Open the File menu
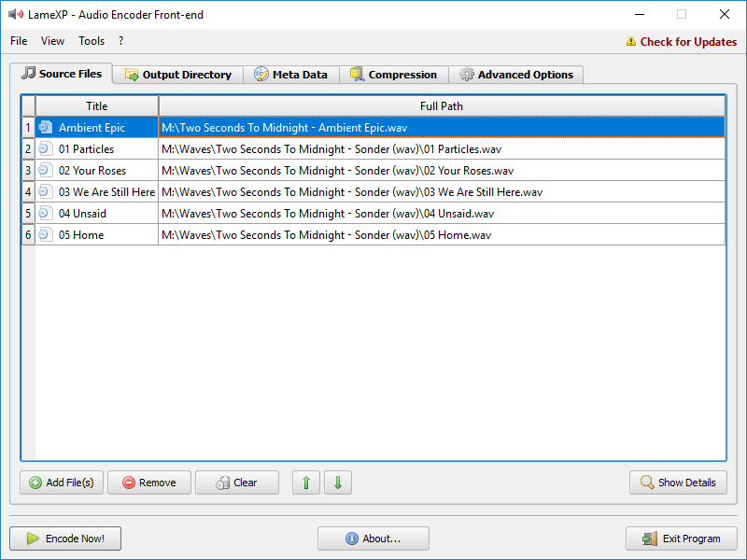This screenshot has height=560, width=747. coord(19,41)
